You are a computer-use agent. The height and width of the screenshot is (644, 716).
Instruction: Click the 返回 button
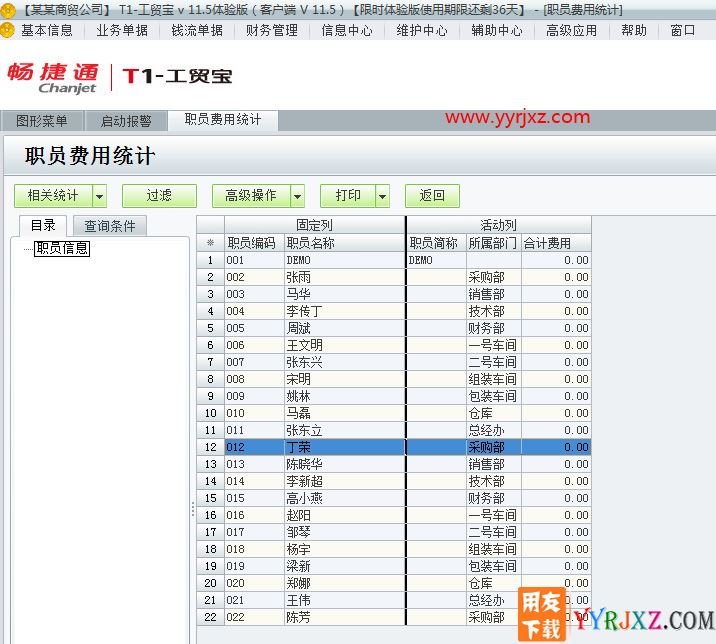pyautogui.click(x=432, y=196)
